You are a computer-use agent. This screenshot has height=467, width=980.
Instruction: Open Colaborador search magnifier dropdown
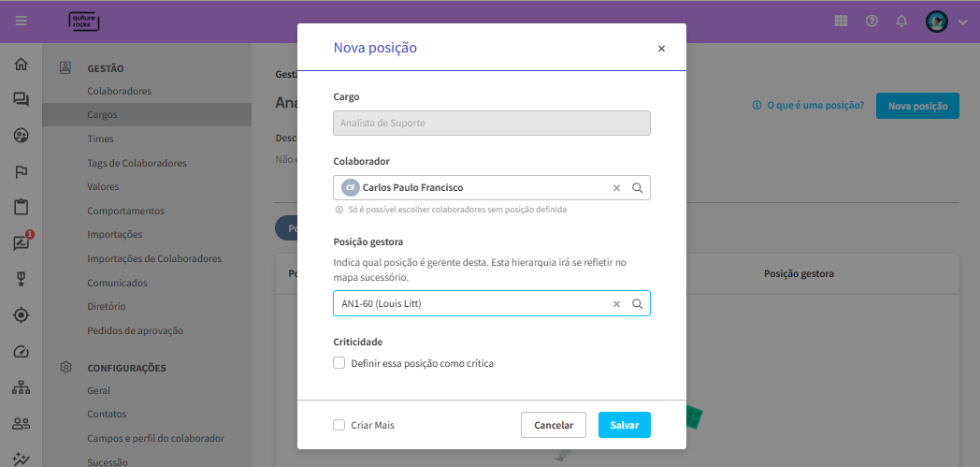click(638, 187)
